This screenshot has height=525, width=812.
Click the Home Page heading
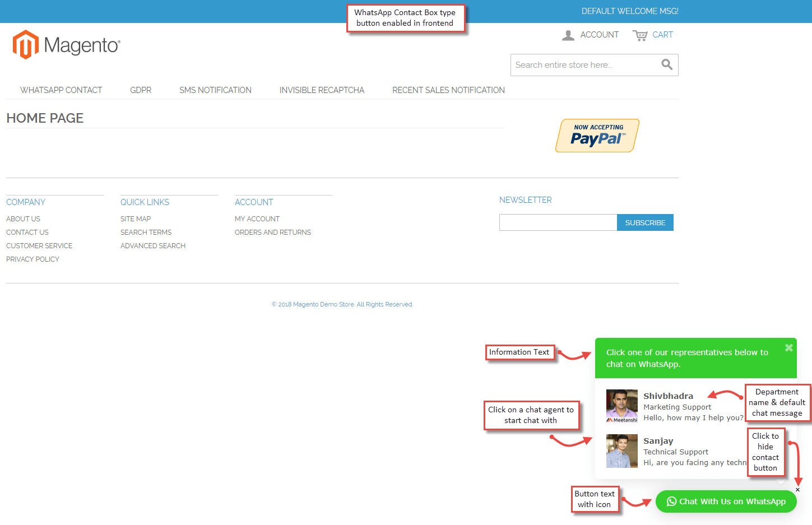click(x=45, y=118)
